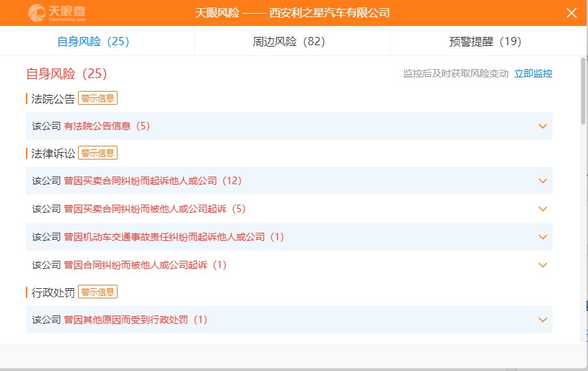This screenshot has width=588, height=371.
Task: Select the 有法院公告信息 (5) text
Action: pos(107,126)
